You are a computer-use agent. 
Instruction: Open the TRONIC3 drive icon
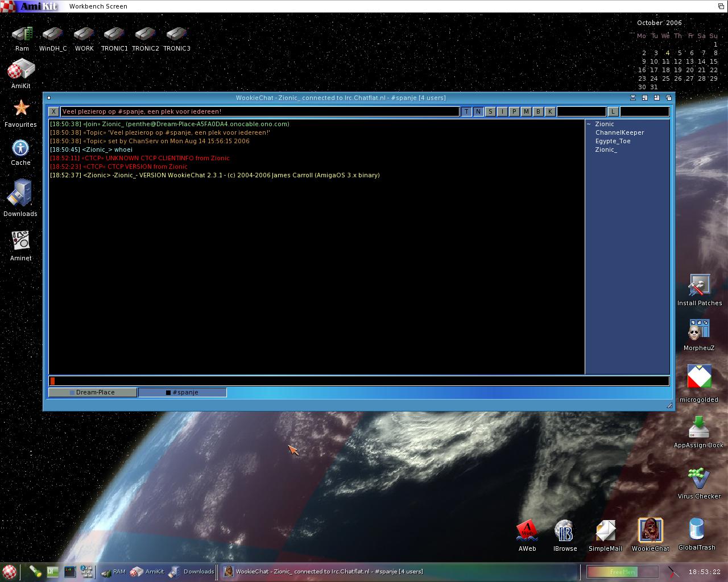coord(177,39)
